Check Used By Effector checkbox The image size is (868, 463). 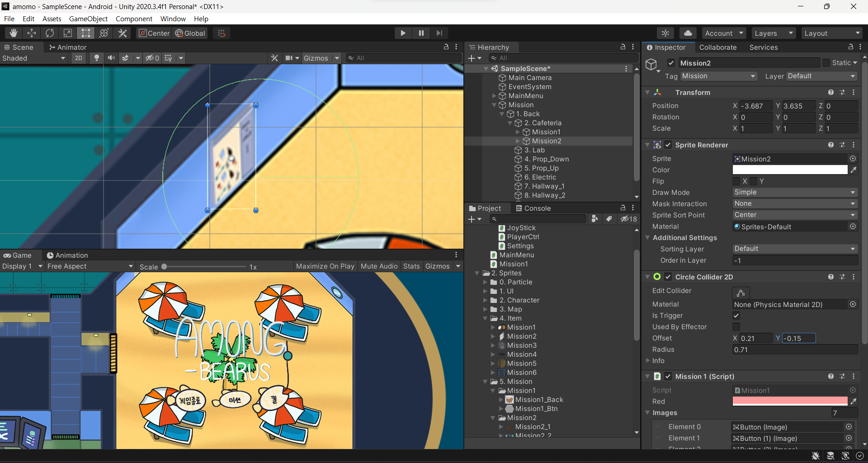[x=736, y=327]
